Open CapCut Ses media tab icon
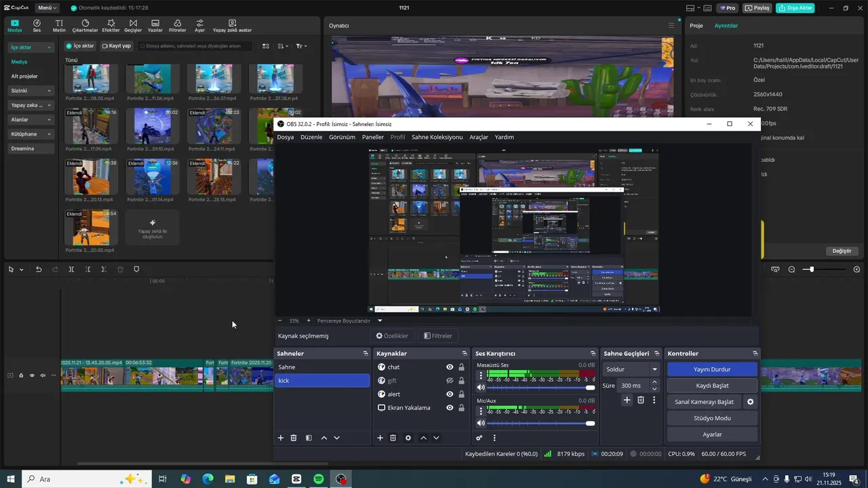This screenshot has height=488, width=868. [x=37, y=26]
